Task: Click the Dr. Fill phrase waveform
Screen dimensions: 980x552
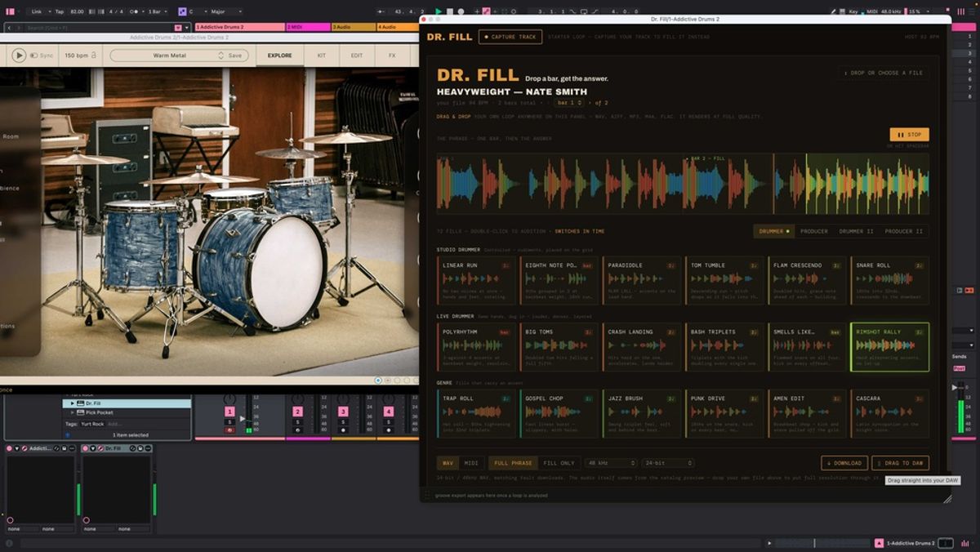Action: tap(683, 184)
